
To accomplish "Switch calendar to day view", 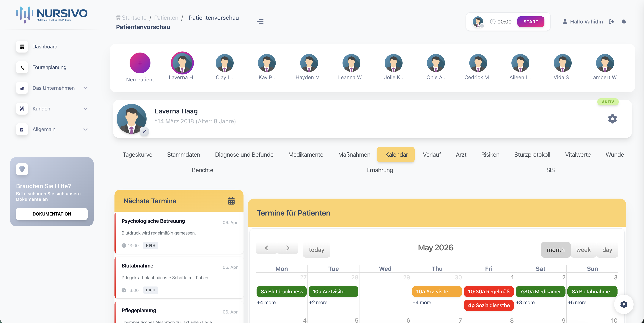I will tap(607, 250).
